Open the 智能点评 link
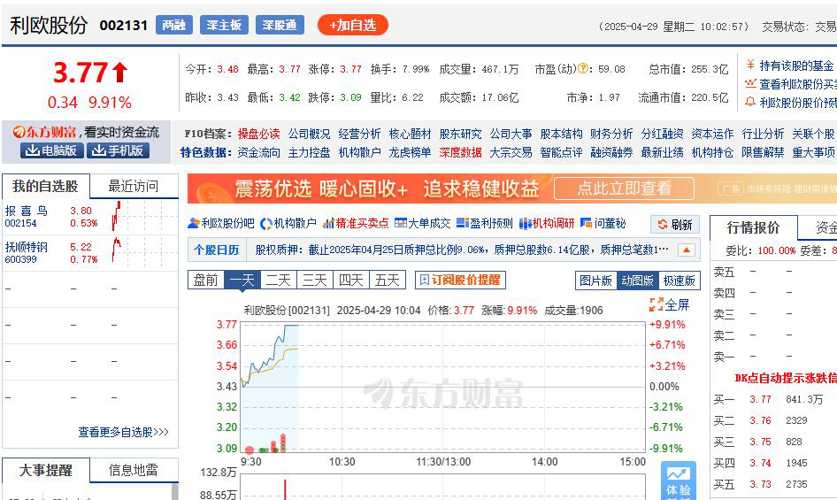This screenshot has height=500, width=837. pyautogui.click(x=561, y=153)
